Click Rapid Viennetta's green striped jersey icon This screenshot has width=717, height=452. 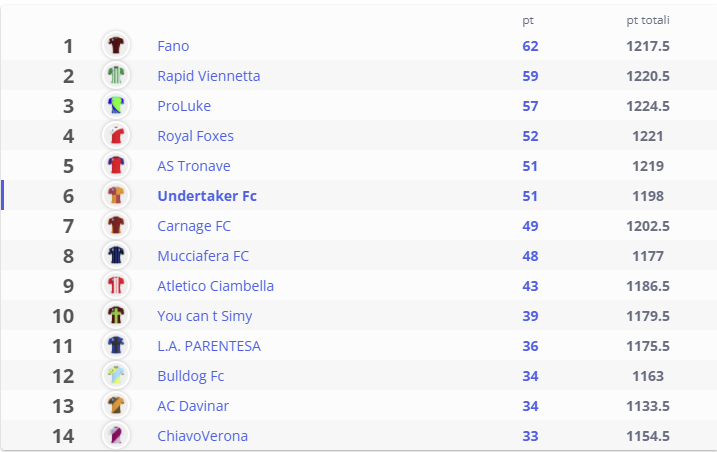tap(116, 75)
